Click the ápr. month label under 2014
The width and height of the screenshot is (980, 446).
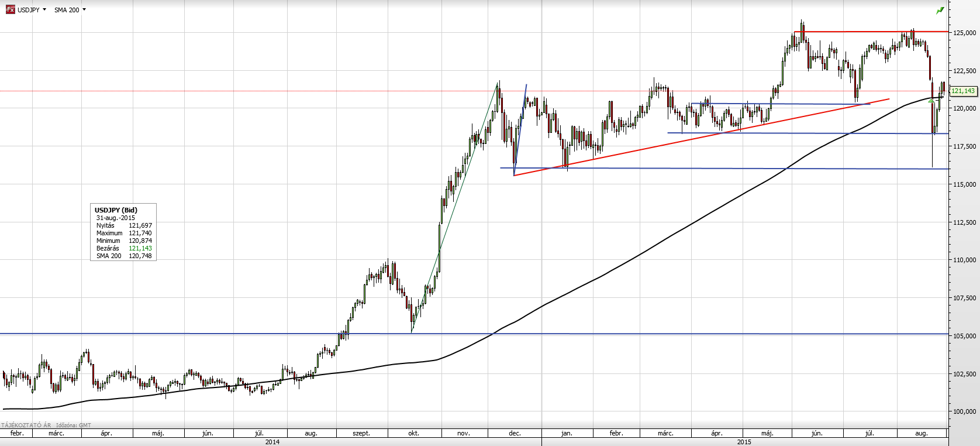point(106,433)
